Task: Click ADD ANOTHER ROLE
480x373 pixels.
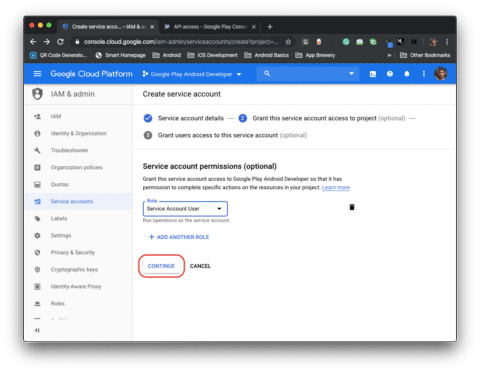Action: click(179, 237)
